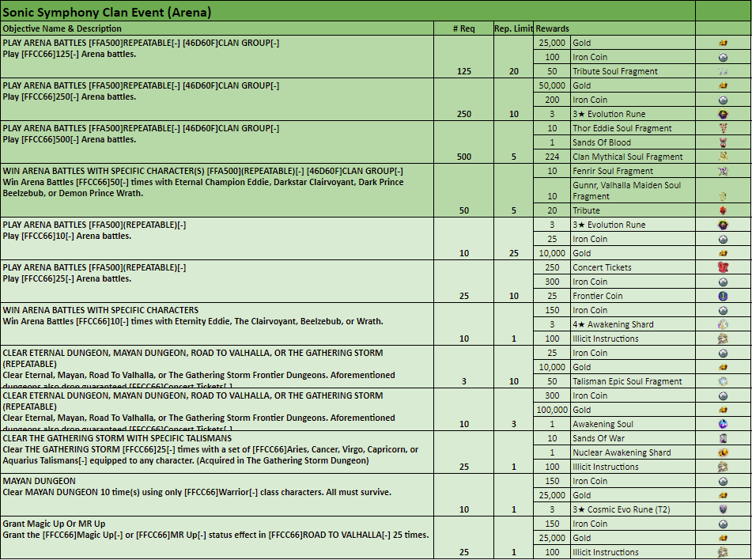Click the Illicit Instructions icon in specific Talismans row
The height and width of the screenshot is (560, 752).
click(723, 467)
